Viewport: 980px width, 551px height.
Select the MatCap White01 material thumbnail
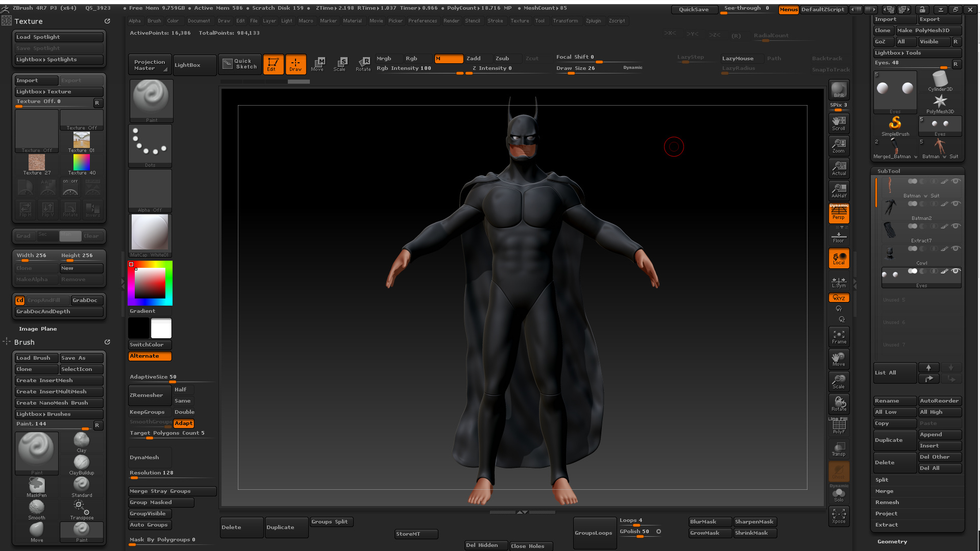[x=150, y=236]
